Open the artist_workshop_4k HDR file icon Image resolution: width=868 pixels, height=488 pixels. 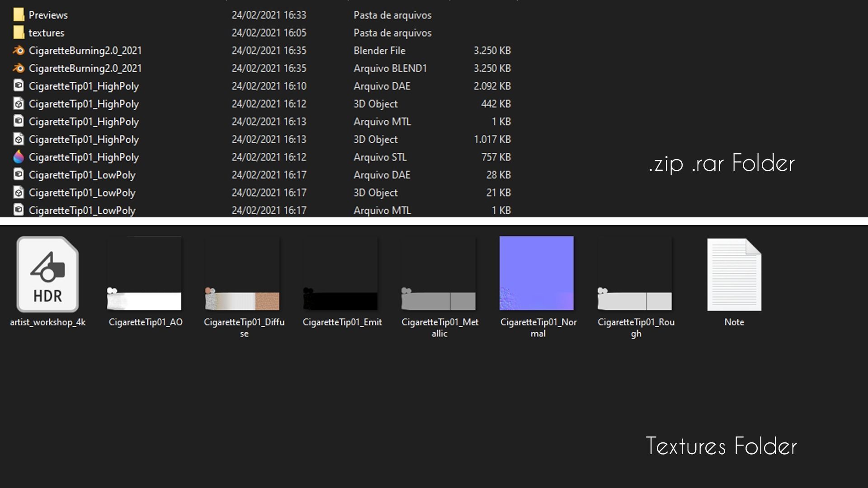47,274
